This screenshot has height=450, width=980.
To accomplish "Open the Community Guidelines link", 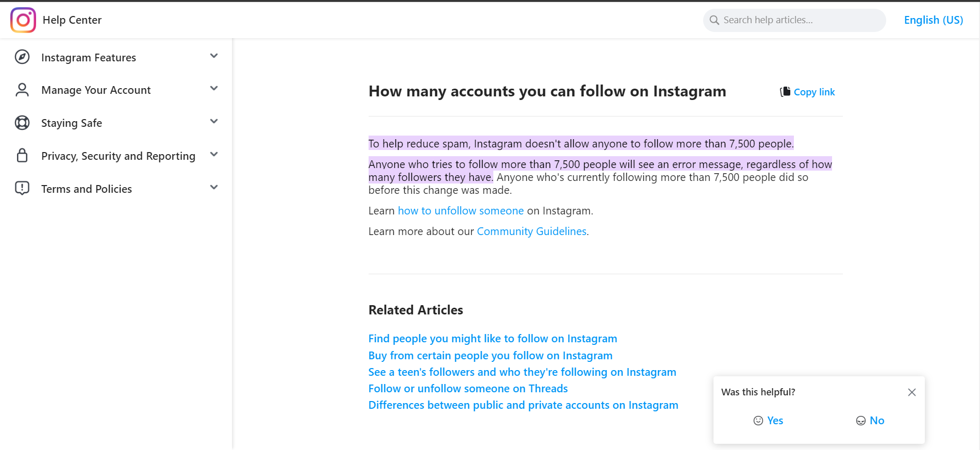I will 531,231.
